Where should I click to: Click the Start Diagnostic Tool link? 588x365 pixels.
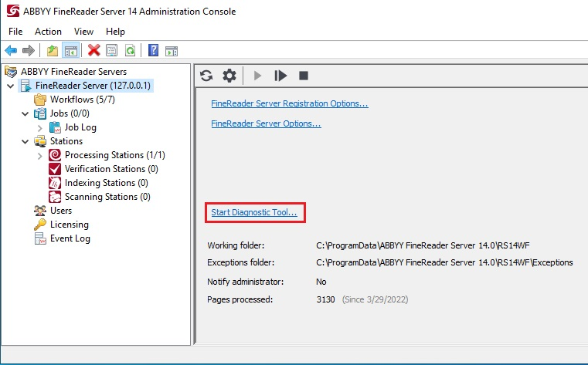[254, 212]
